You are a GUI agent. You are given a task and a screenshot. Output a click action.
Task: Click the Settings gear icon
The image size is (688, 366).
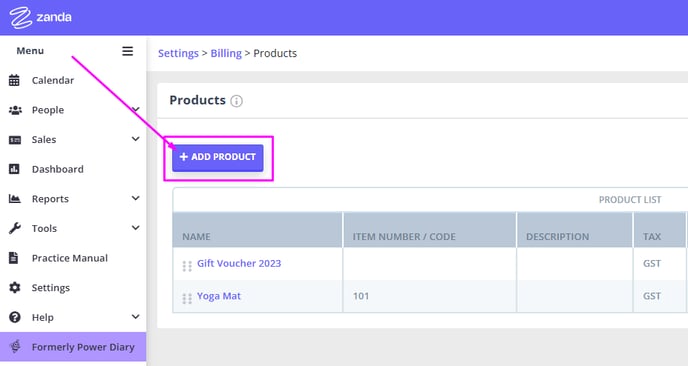[x=14, y=287]
